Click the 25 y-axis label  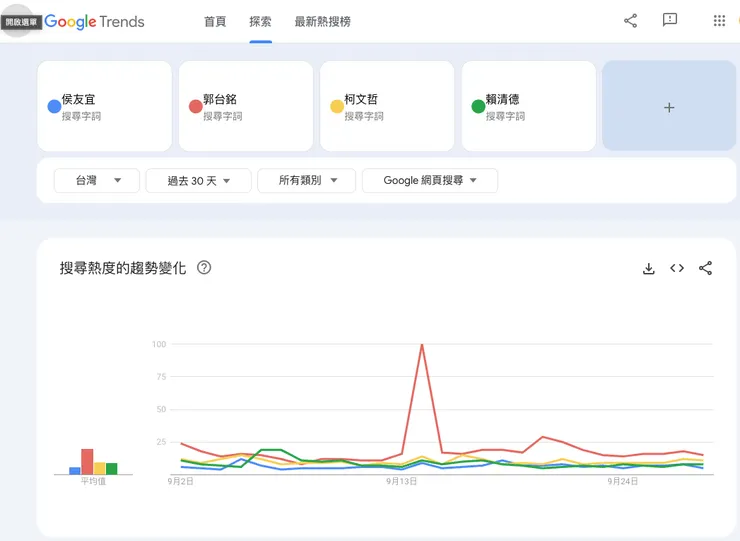[x=161, y=442]
